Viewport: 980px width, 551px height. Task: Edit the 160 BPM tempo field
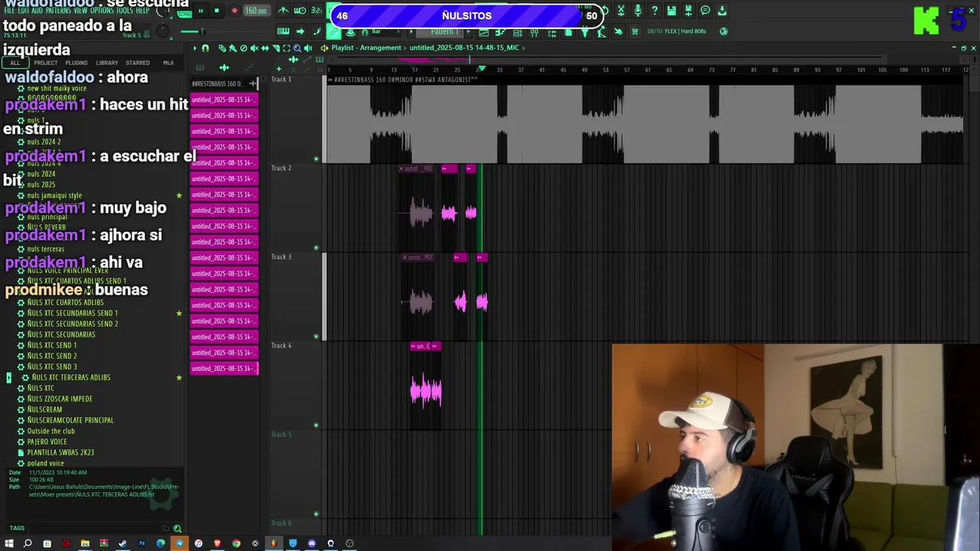(x=256, y=11)
